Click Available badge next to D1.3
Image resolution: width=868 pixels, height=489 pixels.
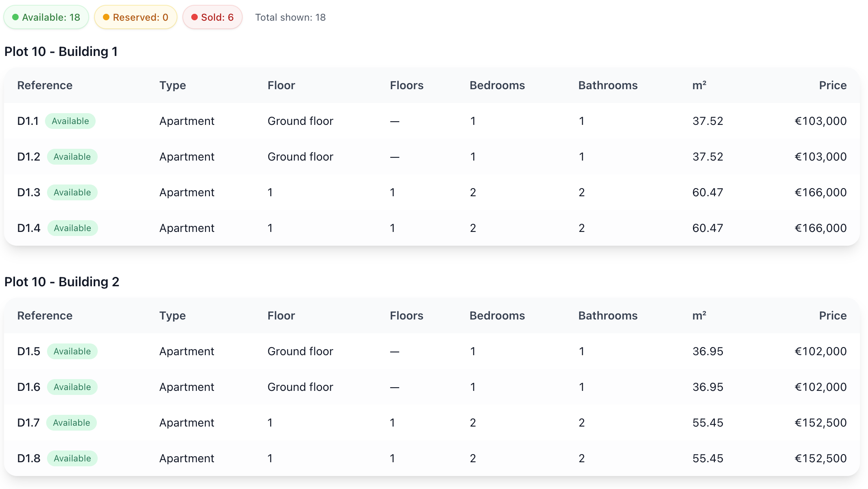tap(72, 193)
